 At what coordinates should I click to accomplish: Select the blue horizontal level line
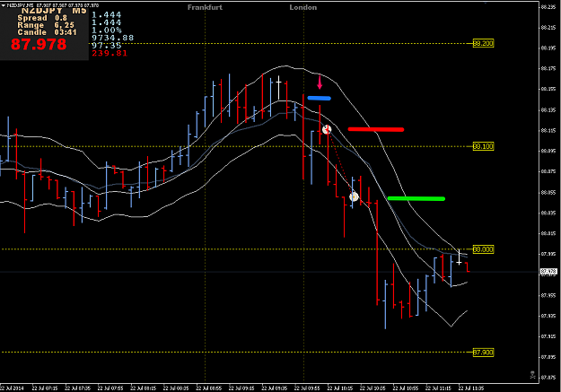[320, 98]
